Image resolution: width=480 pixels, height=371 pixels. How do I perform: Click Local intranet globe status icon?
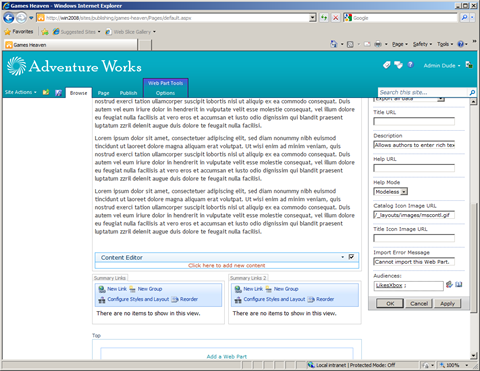[311, 365]
